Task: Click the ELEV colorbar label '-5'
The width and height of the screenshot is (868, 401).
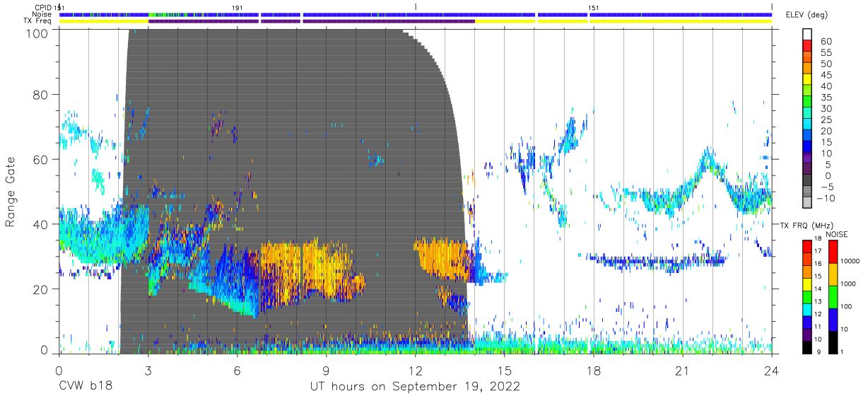Action: 826,187
